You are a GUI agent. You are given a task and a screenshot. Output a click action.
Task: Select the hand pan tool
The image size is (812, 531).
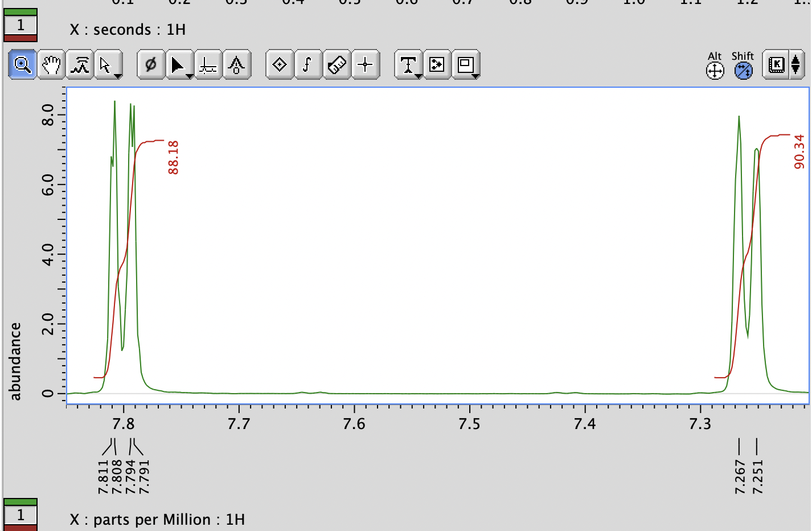(x=50, y=64)
